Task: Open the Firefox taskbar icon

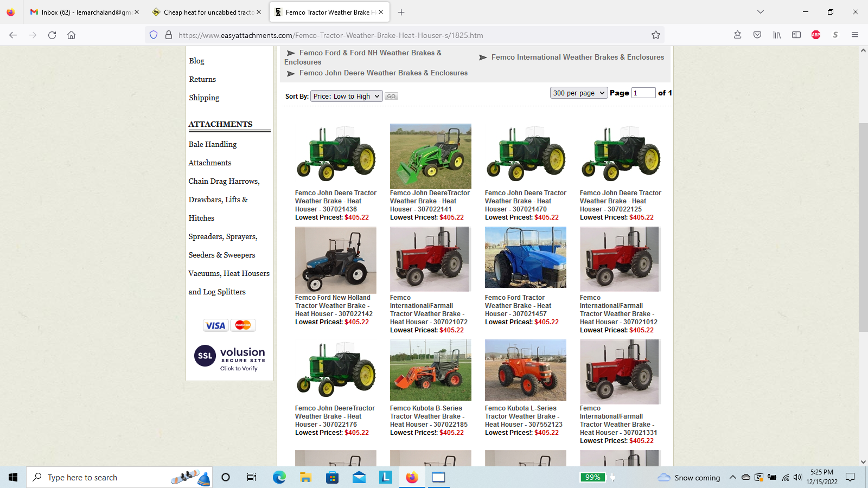Action: 412,477
